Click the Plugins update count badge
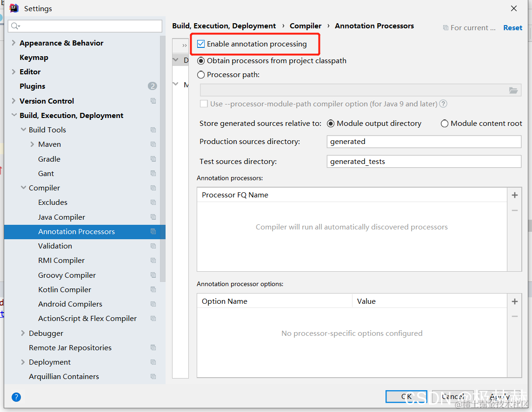Image resolution: width=532 pixels, height=412 pixels. coord(153,86)
